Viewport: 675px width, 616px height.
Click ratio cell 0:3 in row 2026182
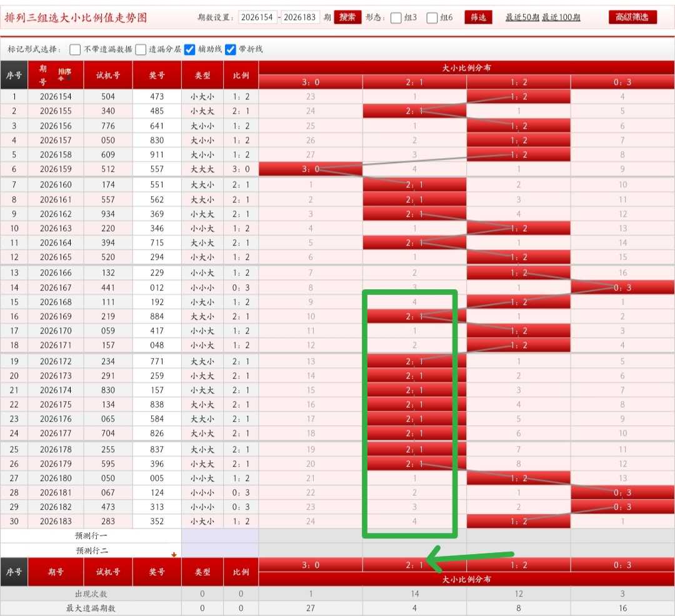(241, 507)
